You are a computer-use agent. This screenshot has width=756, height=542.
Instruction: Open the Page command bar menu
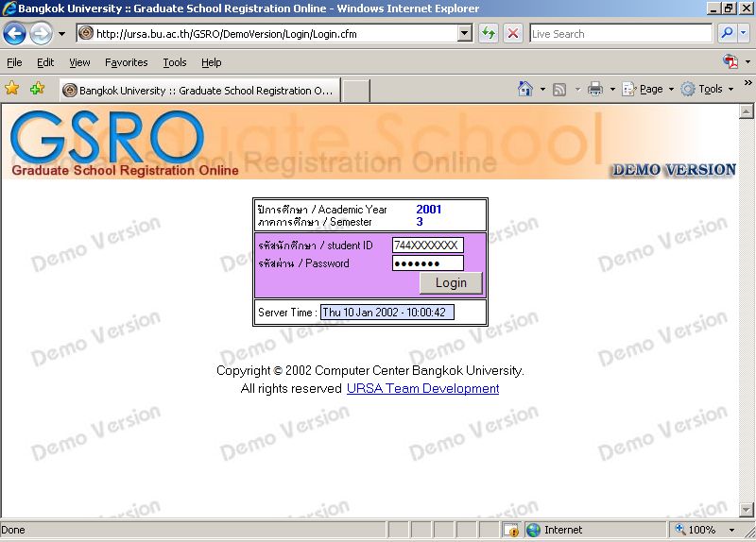(x=647, y=89)
